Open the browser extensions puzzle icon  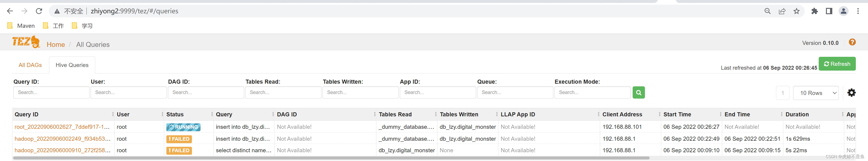coord(814,11)
